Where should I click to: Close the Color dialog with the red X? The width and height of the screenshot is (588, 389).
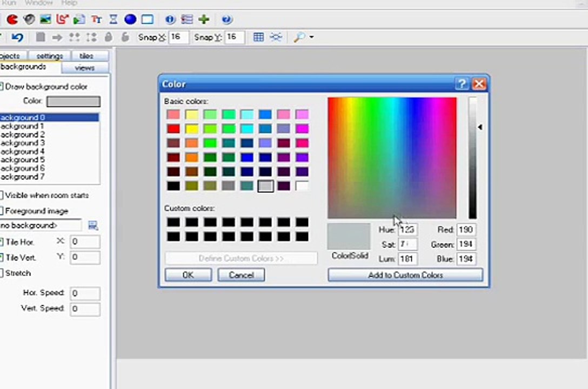(x=479, y=84)
